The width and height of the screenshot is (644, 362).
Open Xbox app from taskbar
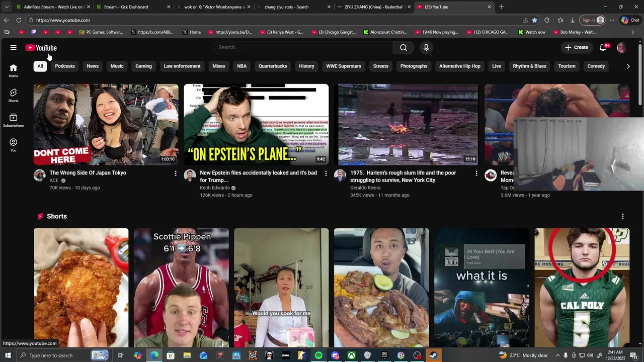point(352,355)
